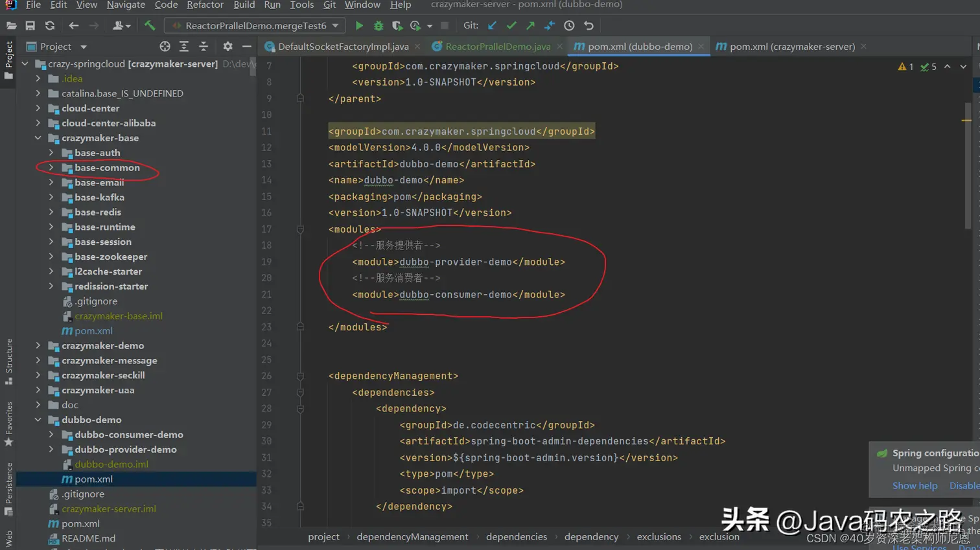Start debugging with the bug icon
Image resolution: width=980 pixels, height=550 pixels.
coord(379,26)
